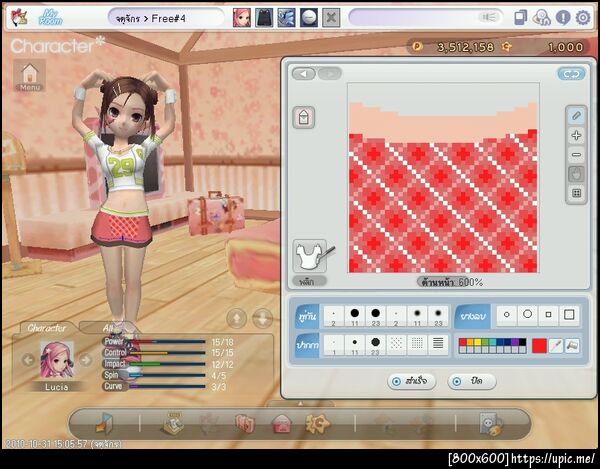600x469 pixels.
Task: Click the chat input field in top bar
Action: click(426, 18)
